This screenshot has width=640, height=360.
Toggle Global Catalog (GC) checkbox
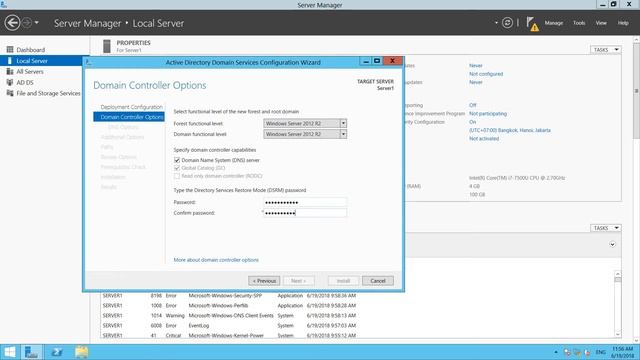pos(177,168)
